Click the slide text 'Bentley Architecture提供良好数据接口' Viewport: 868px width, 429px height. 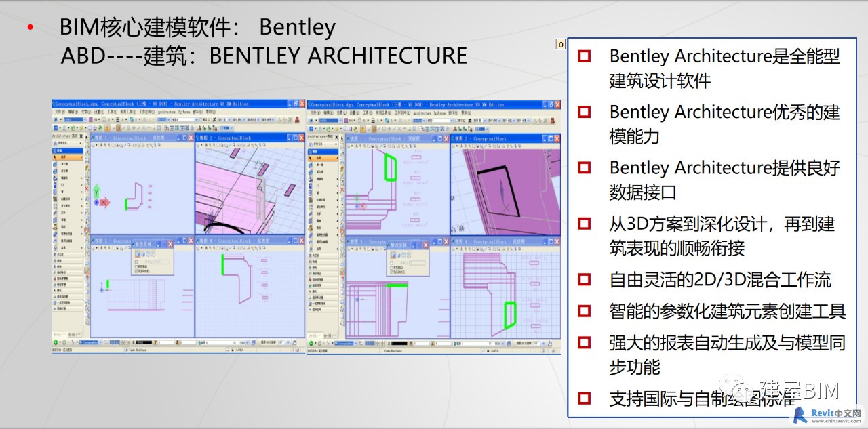coord(724,179)
